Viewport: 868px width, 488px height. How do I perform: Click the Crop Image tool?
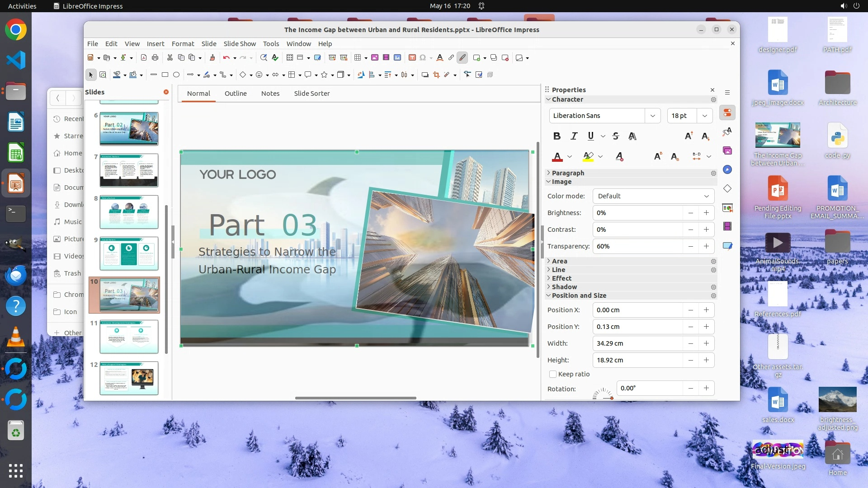[436, 75]
